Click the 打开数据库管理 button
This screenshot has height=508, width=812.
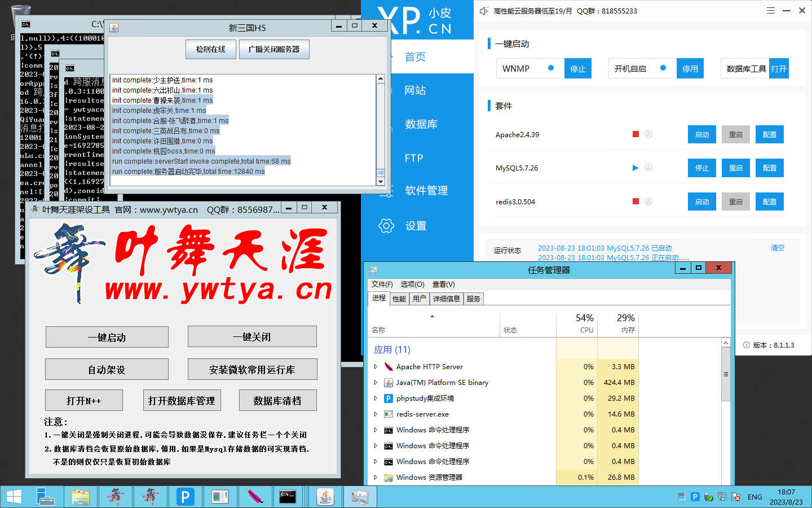(x=182, y=401)
